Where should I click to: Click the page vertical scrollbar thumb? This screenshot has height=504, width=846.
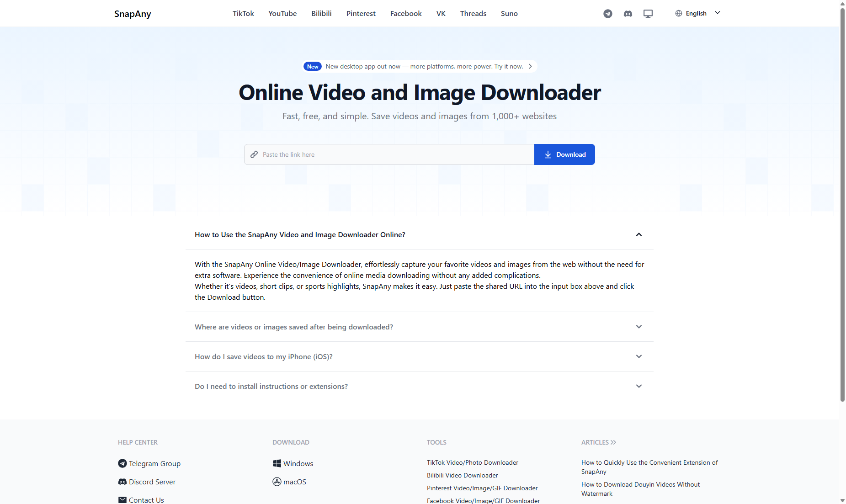[x=842, y=205]
